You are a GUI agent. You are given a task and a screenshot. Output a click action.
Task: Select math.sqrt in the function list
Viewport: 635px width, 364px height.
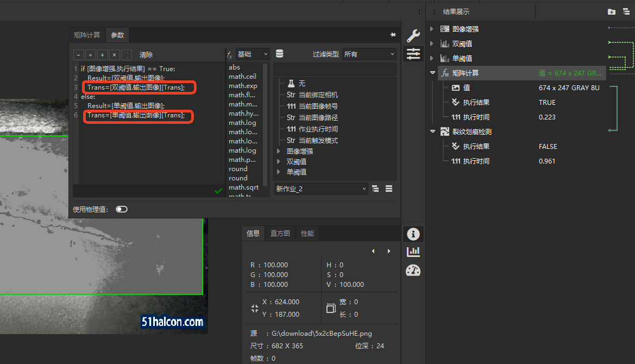243,187
